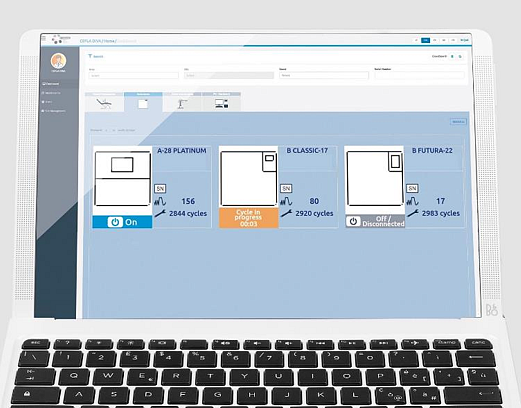This screenshot has height=408, width=521.
Task: Expand the first filter select dropdown
Action: pyautogui.click(x=134, y=76)
